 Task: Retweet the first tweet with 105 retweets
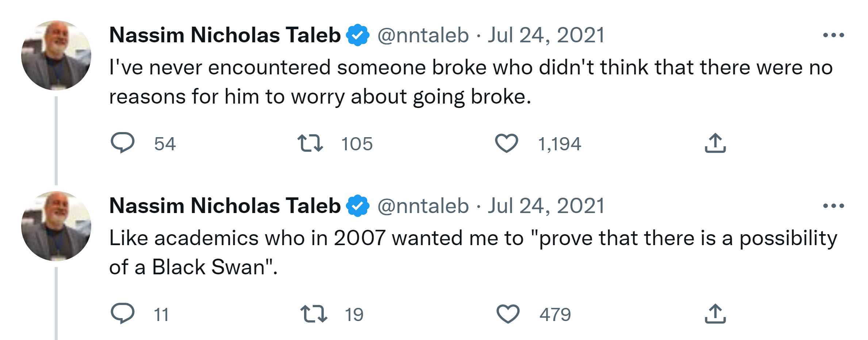click(310, 143)
